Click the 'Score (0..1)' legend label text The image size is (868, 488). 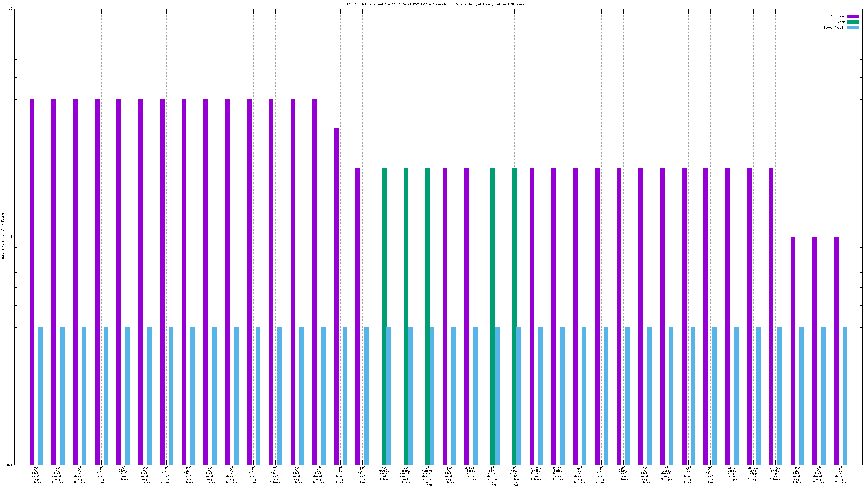(x=834, y=27)
